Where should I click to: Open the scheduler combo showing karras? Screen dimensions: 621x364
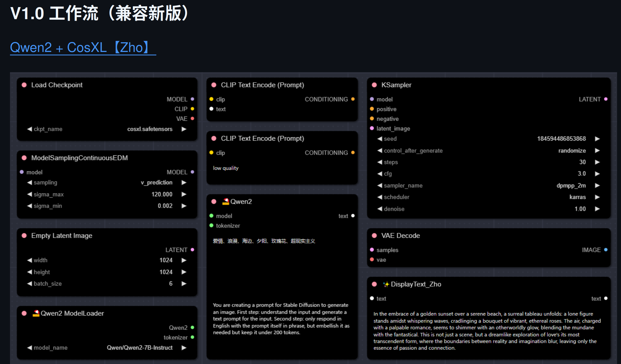(489, 197)
